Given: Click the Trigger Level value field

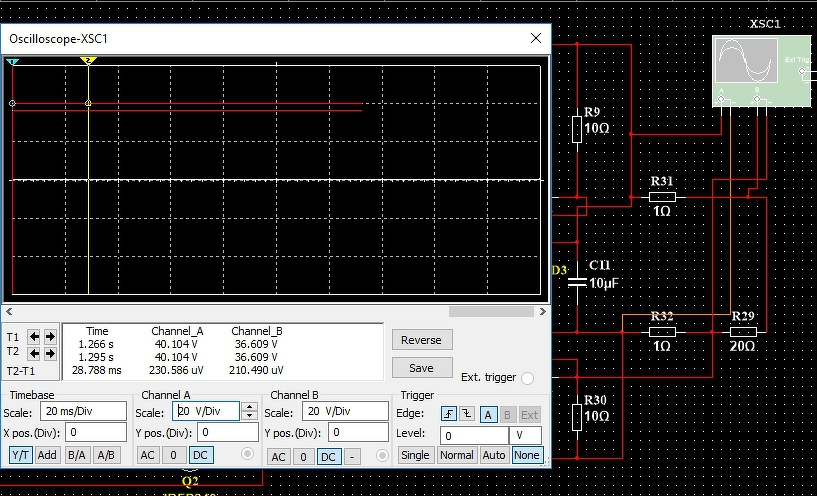Looking at the screenshot, I should click(x=474, y=436).
